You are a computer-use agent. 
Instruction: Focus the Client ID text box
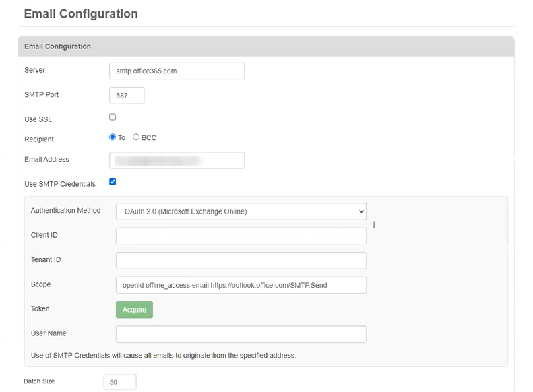coord(241,236)
